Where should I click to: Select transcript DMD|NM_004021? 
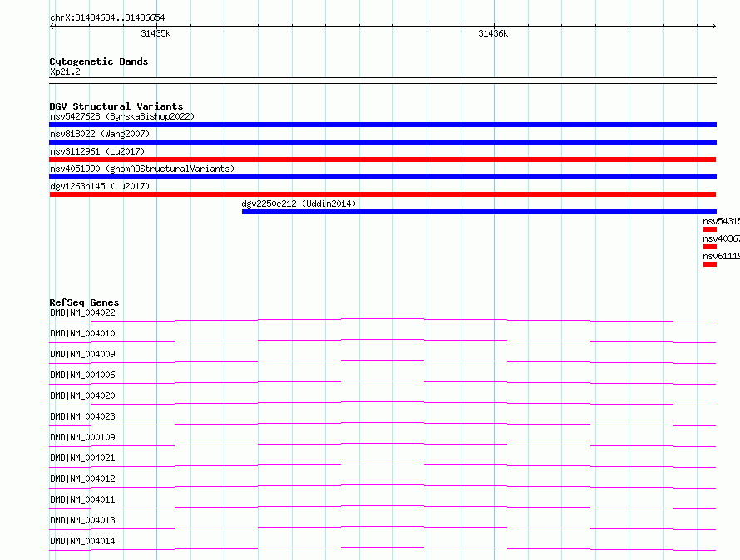point(82,458)
